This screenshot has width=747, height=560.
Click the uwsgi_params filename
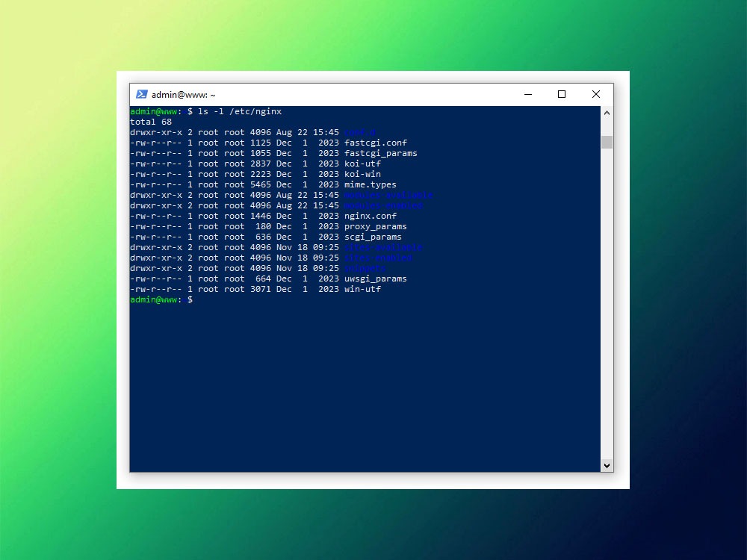(375, 279)
